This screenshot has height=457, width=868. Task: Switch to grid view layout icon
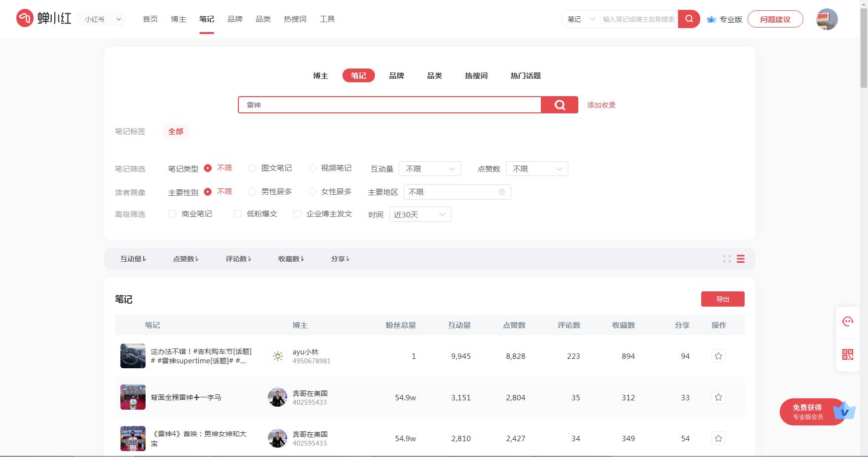727,259
